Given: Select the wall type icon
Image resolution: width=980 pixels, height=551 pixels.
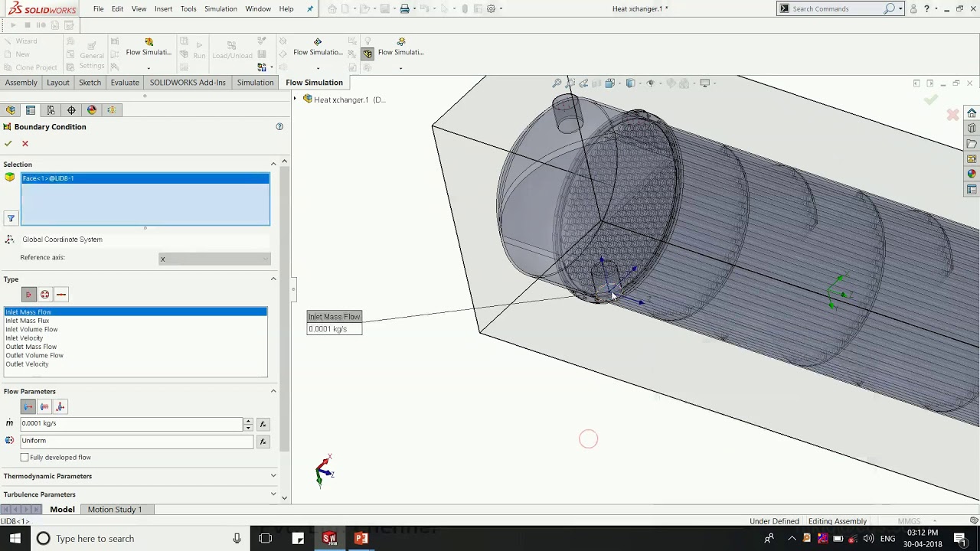Looking at the screenshot, I should point(61,295).
